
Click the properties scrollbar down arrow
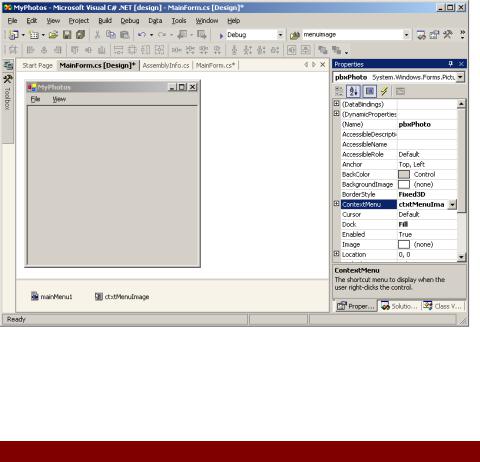pos(461,257)
